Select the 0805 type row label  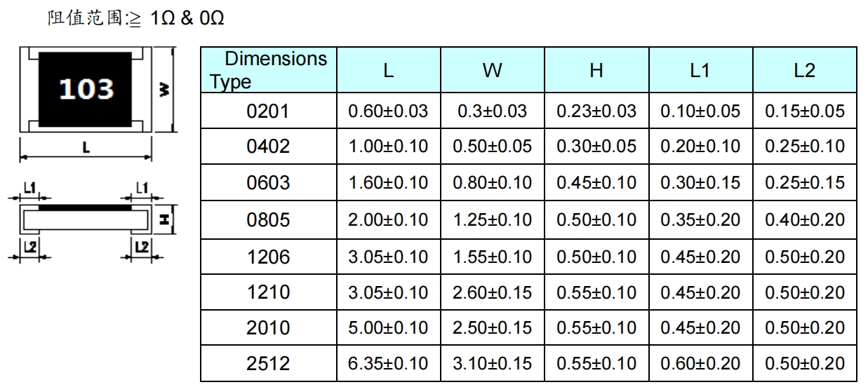[x=269, y=219]
